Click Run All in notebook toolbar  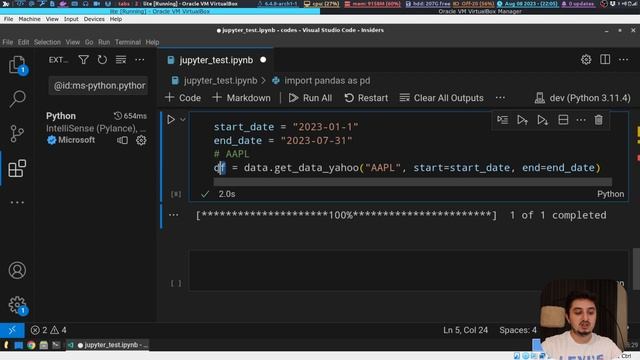[311, 98]
